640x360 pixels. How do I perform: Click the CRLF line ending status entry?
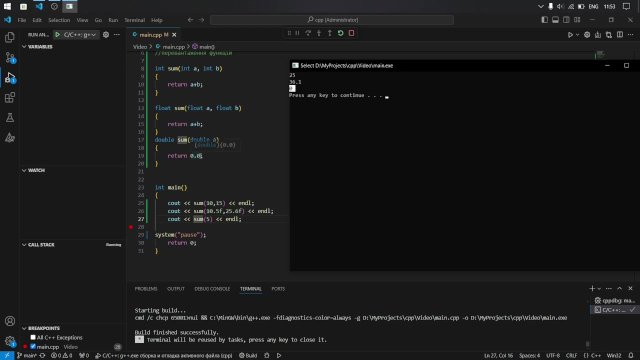[571, 356]
